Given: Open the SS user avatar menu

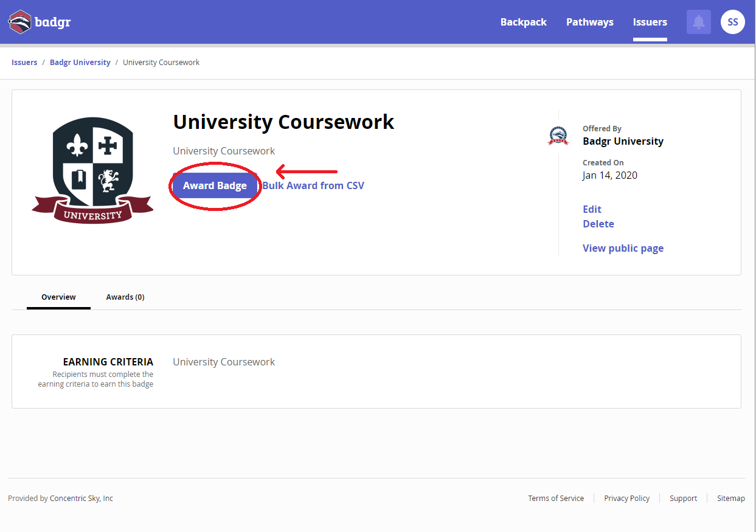Looking at the screenshot, I should tap(733, 22).
